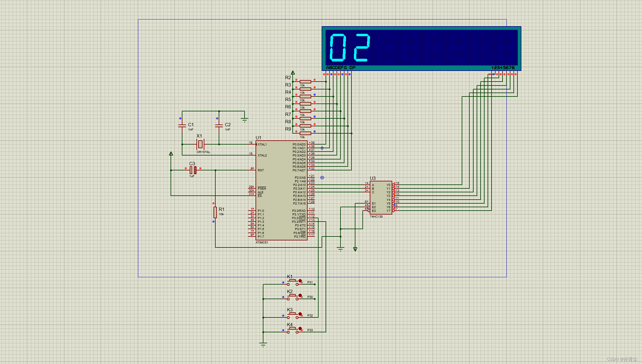Click the ground symbol right of C2
The width and height of the screenshot is (642, 364).
pos(244,120)
